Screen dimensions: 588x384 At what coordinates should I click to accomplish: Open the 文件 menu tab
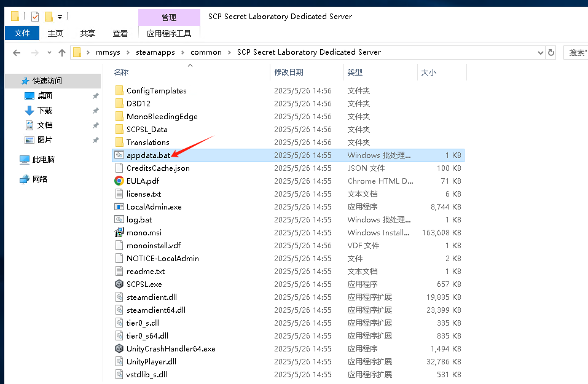[22, 33]
